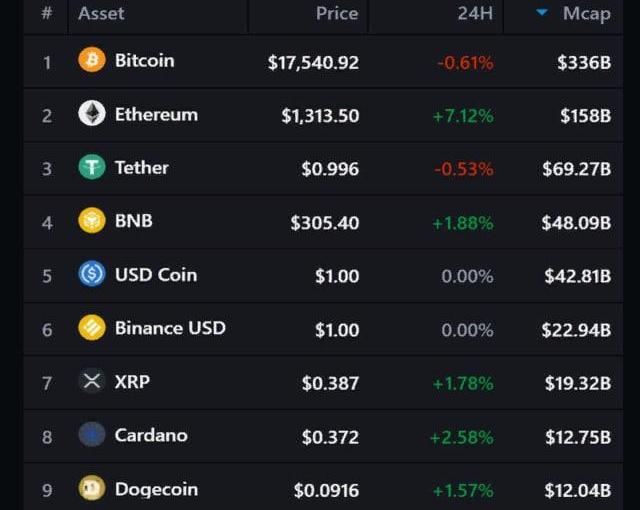Screen dimensions: 640x510
Task: Click the Dogecoin dog icon
Action: pyautogui.click(x=92, y=488)
